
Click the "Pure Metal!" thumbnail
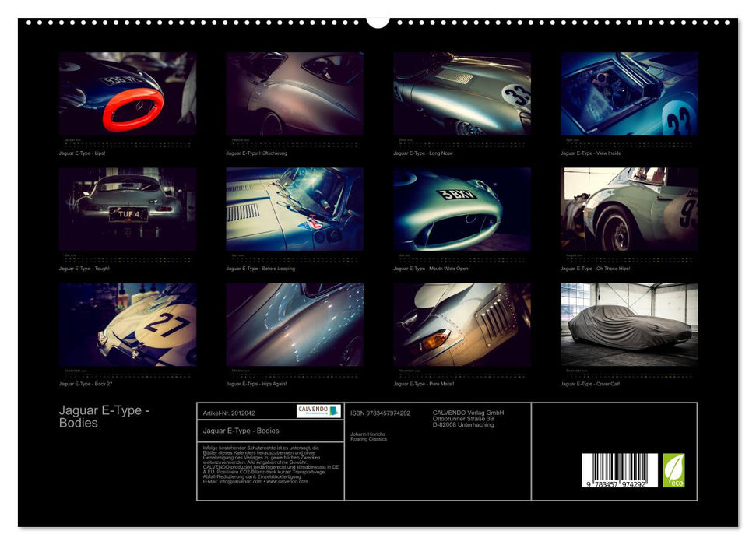pos(462,321)
